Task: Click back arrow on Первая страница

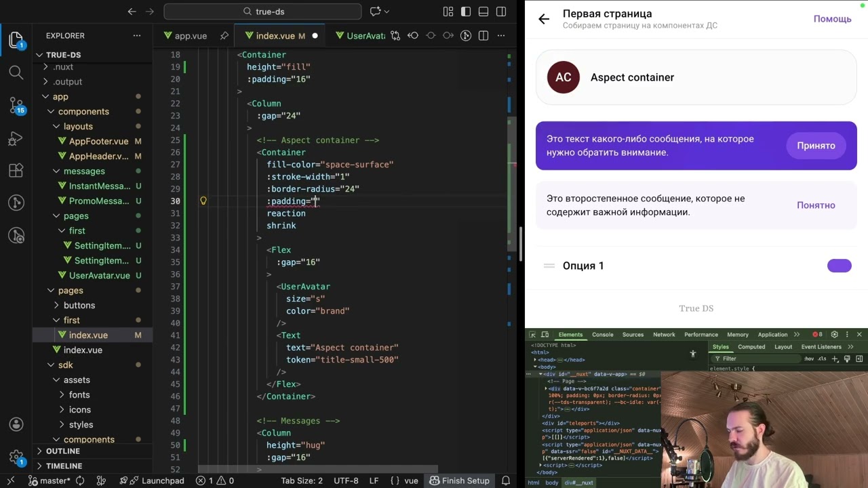Action: [x=544, y=19]
